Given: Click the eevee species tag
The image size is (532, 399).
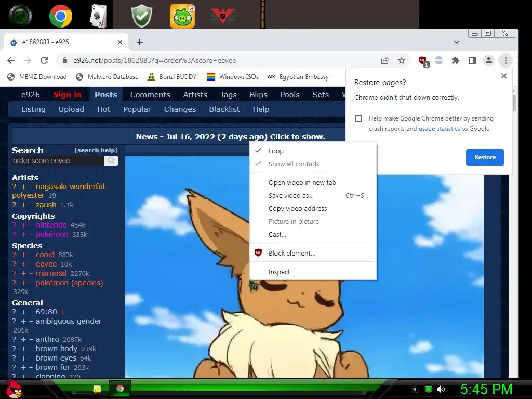Looking at the screenshot, I should (46, 264).
